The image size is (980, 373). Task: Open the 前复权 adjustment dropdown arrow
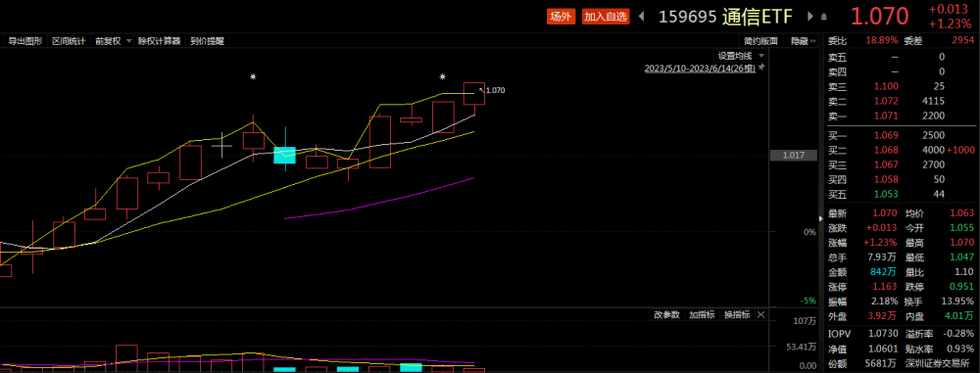(x=128, y=41)
